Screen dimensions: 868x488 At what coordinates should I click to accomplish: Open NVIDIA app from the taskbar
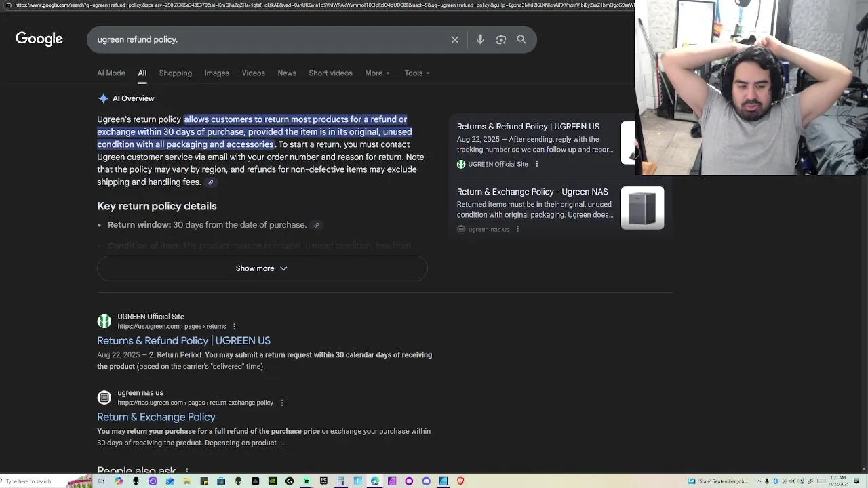(x=273, y=481)
